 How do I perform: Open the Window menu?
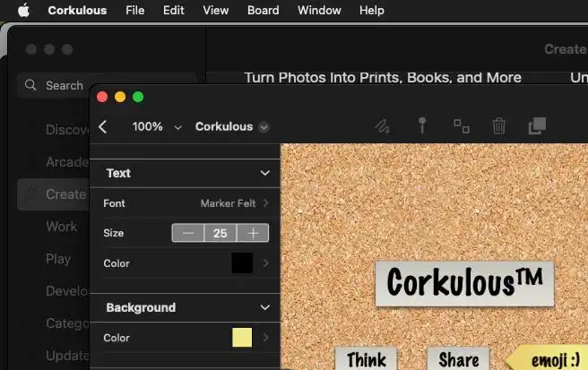(x=319, y=10)
